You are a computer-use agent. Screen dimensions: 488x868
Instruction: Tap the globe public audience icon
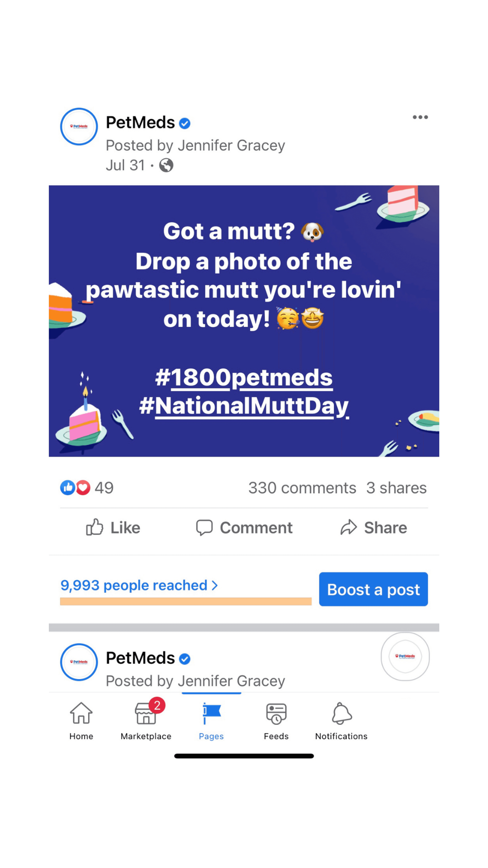click(166, 165)
